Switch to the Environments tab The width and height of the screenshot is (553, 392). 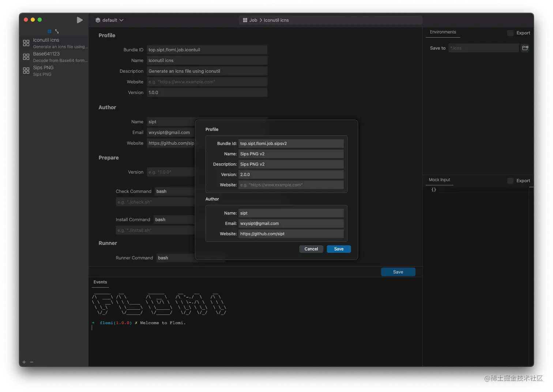coord(443,32)
